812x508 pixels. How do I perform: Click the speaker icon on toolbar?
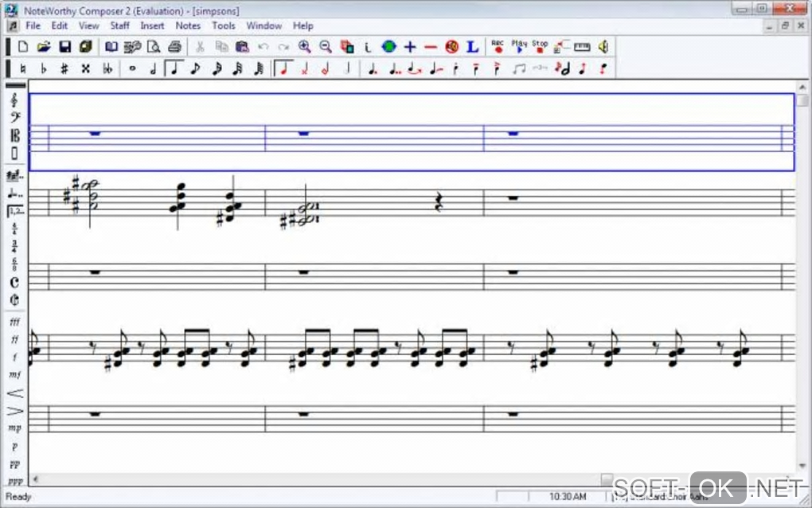coord(603,47)
